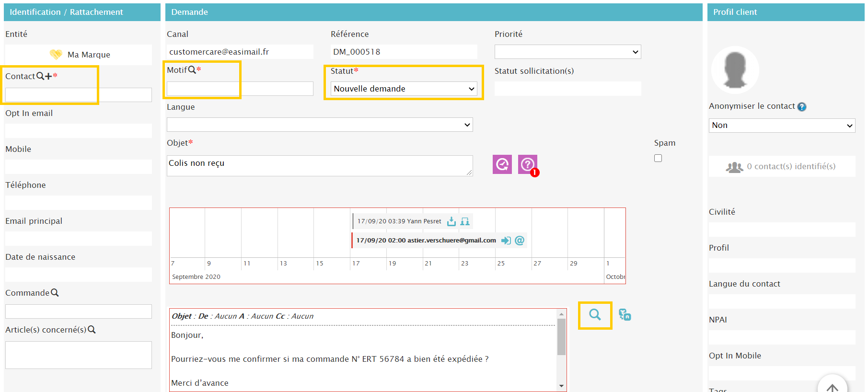Click the Objet text field
This screenshot has height=392, width=868.
point(319,165)
